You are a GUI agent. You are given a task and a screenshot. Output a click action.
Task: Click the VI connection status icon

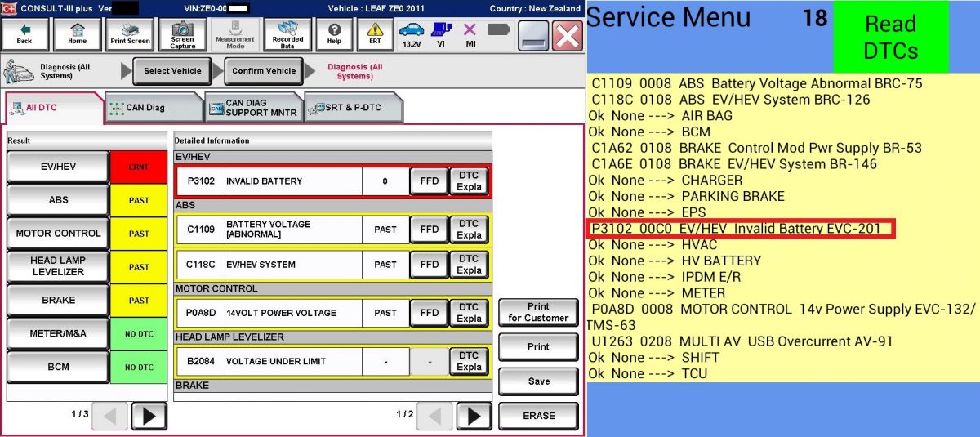coord(440,34)
